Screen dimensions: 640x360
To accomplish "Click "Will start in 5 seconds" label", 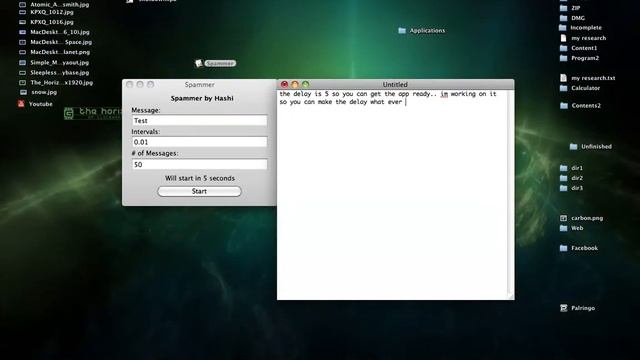I will click(200, 178).
